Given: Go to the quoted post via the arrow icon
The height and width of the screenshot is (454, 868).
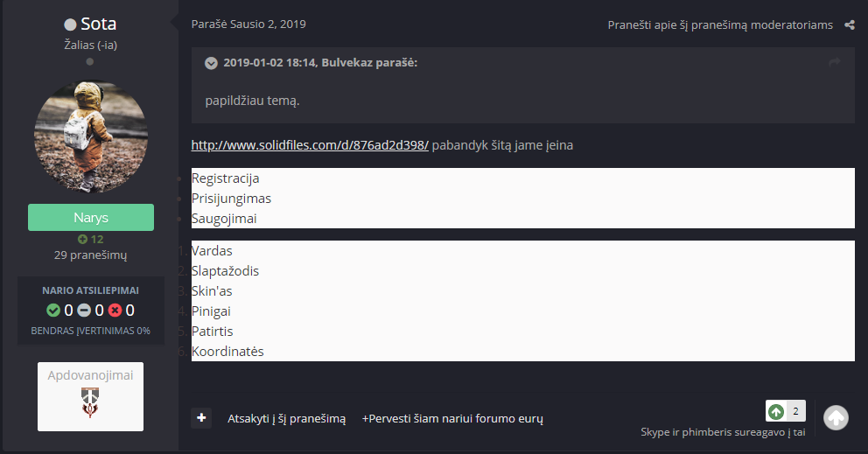Looking at the screenshot, I should click(x=834, y=63).
